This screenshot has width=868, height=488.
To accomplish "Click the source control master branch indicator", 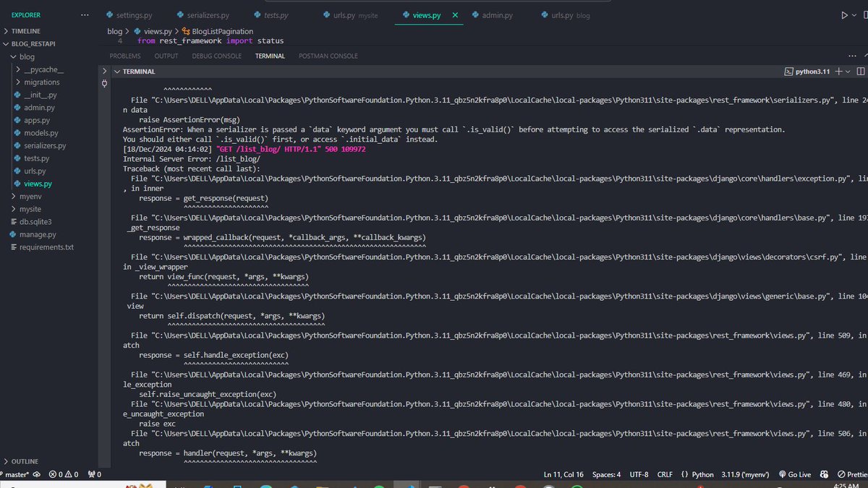I will pyautogui.click(x=16, y=474).
